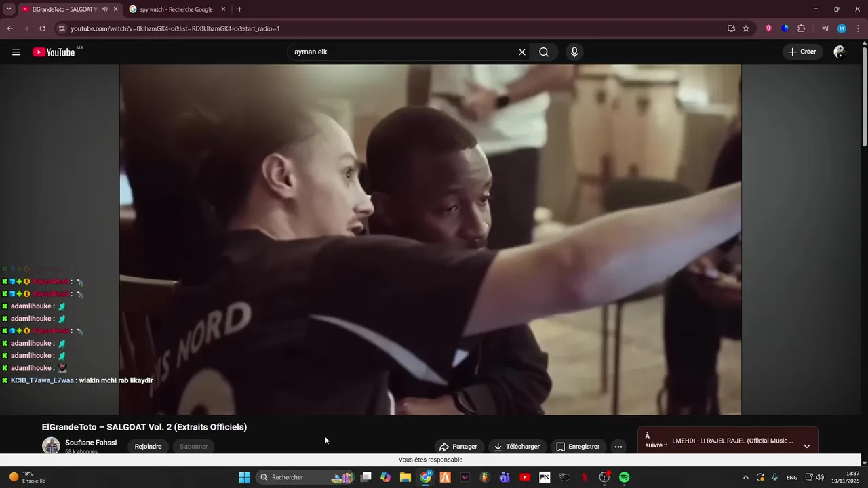Image resolution: width=868 pixels, height=488 pixels.
Task: Open the YouTube account avatar menu
Action: 840,52
